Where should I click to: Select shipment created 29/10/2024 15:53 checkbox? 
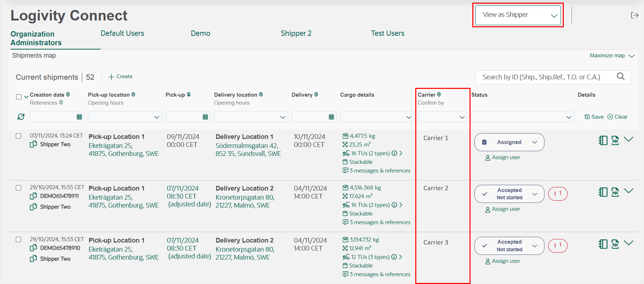pyautogui.click(x=19, y=239)
